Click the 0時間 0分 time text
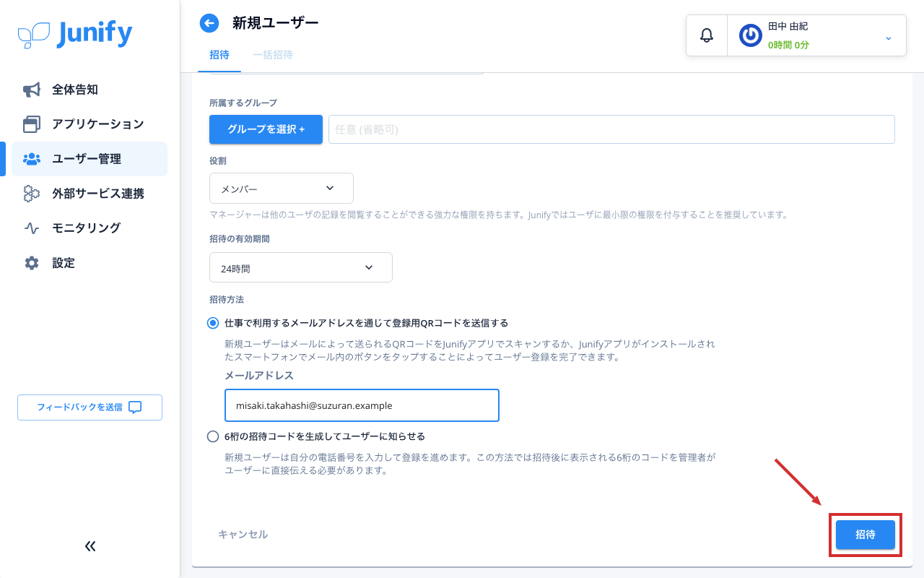Image resolution: width=924 pixels, height=578 pixels. (788, 45)
